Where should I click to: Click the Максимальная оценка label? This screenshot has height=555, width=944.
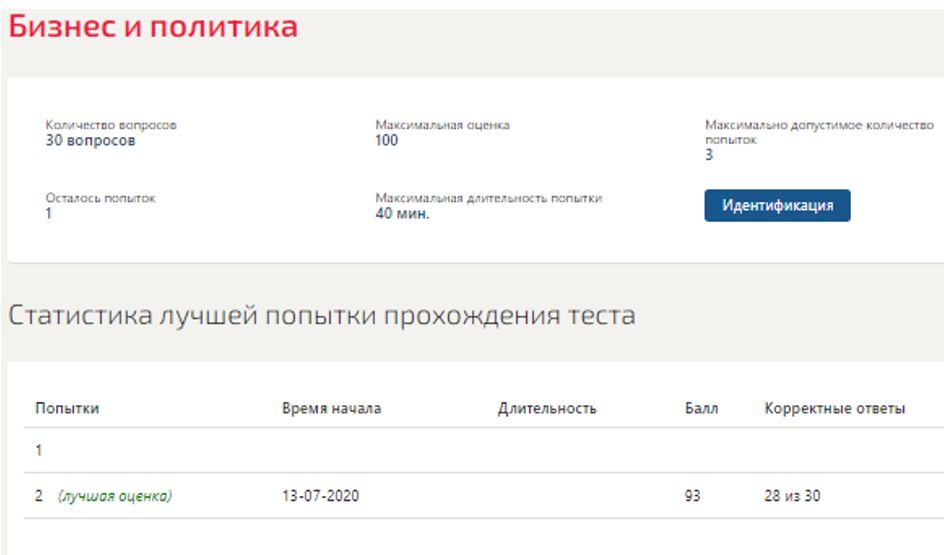[x=442, y=125]
